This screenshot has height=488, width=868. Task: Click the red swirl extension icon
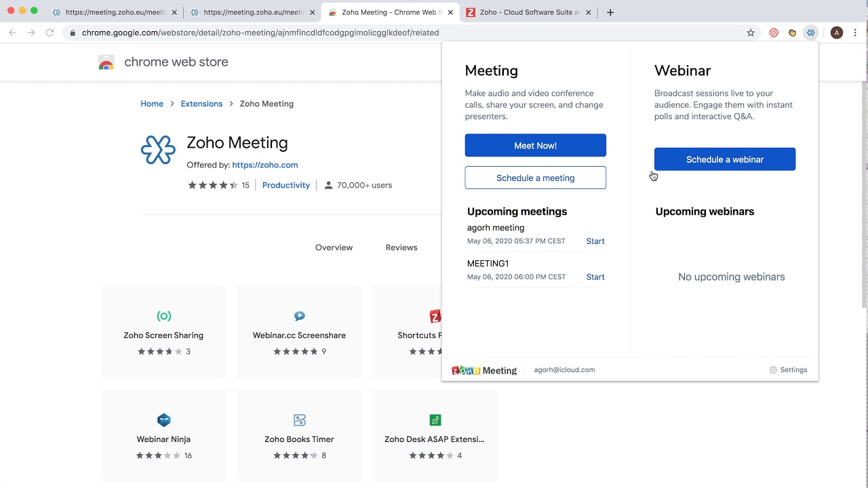(774, 33)
